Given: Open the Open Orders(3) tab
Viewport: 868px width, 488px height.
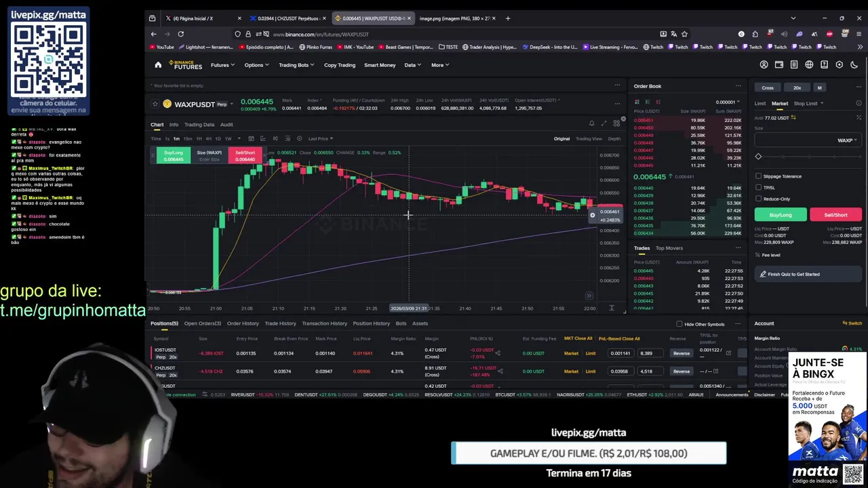Looking at the screenshot, I should coord(203,323).
